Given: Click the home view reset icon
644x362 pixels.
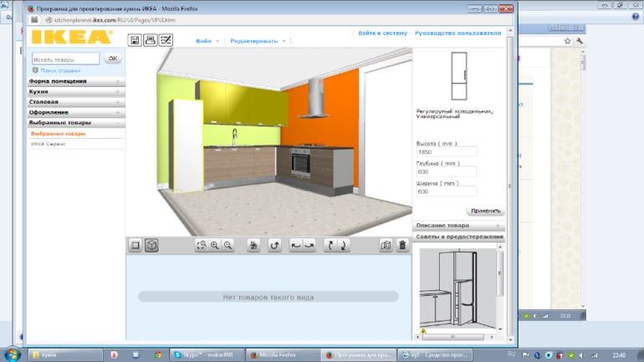Looking at the screenshot, I should pyautogui.click(x=253, y=245).
